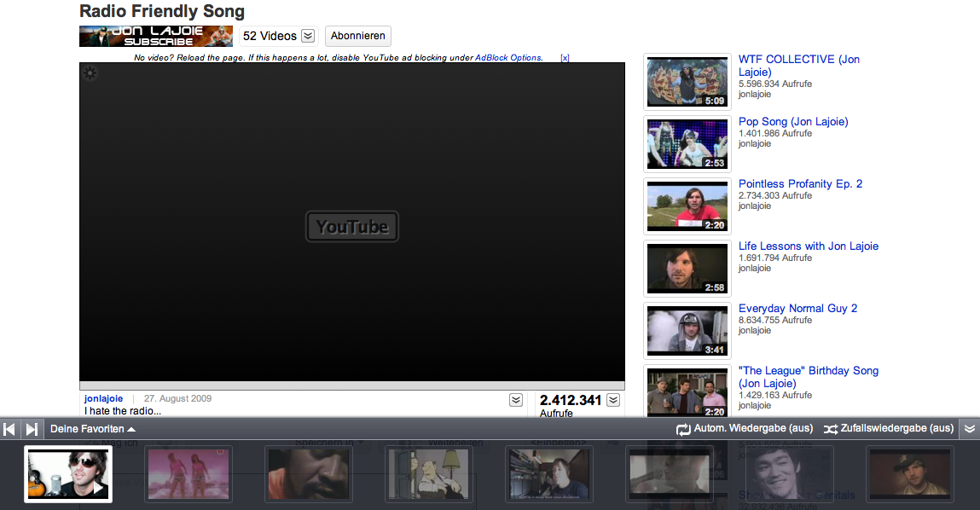Click jonlajoie under Pop Song entry
The height and width of the screenshot is (510, 980).
click(754, 144)
